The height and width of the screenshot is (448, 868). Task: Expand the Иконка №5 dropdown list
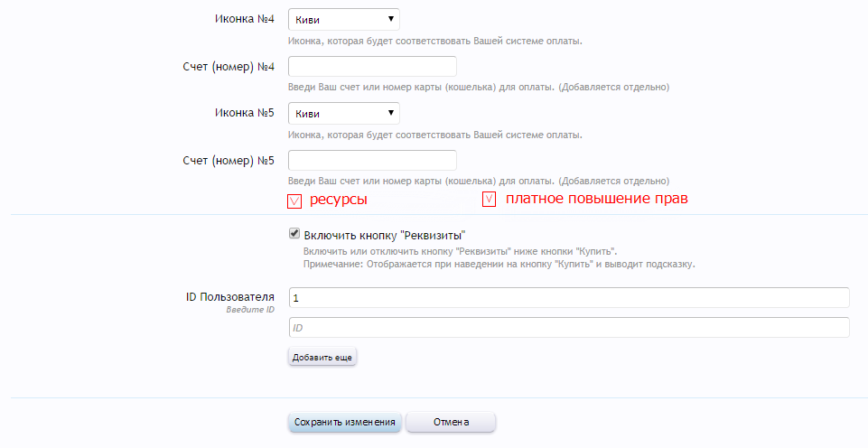click(343, 113)
